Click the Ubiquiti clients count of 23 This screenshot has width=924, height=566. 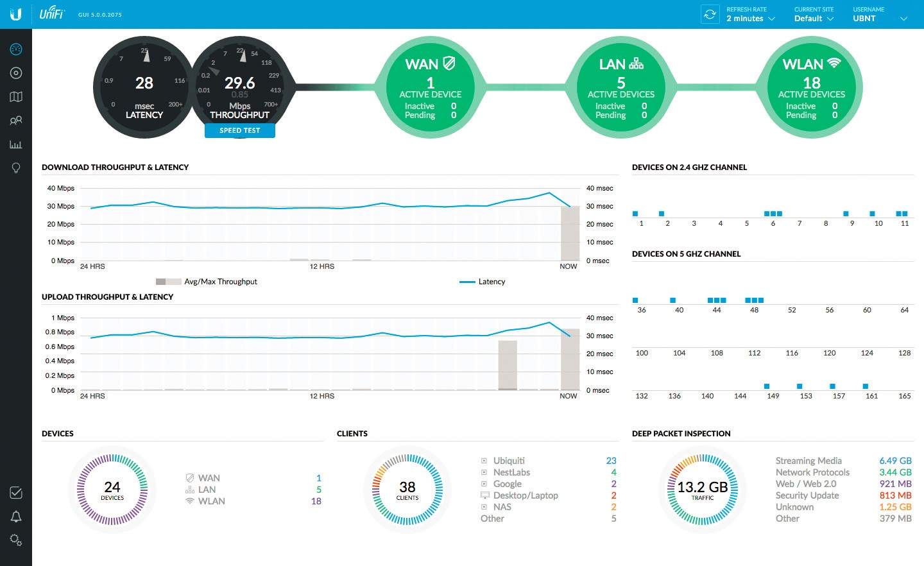click(x=611, y=461)
